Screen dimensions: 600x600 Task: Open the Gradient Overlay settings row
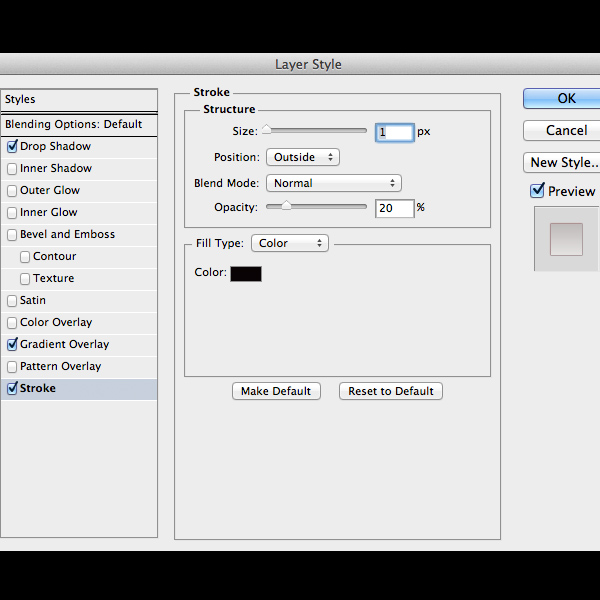click(79, 344)
